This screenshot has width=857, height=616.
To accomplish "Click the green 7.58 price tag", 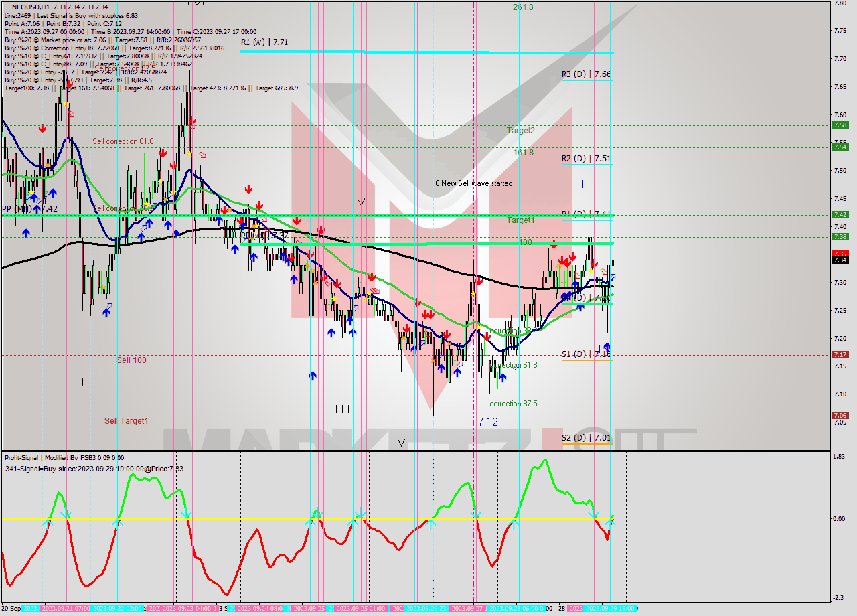I will coord(840,125).
